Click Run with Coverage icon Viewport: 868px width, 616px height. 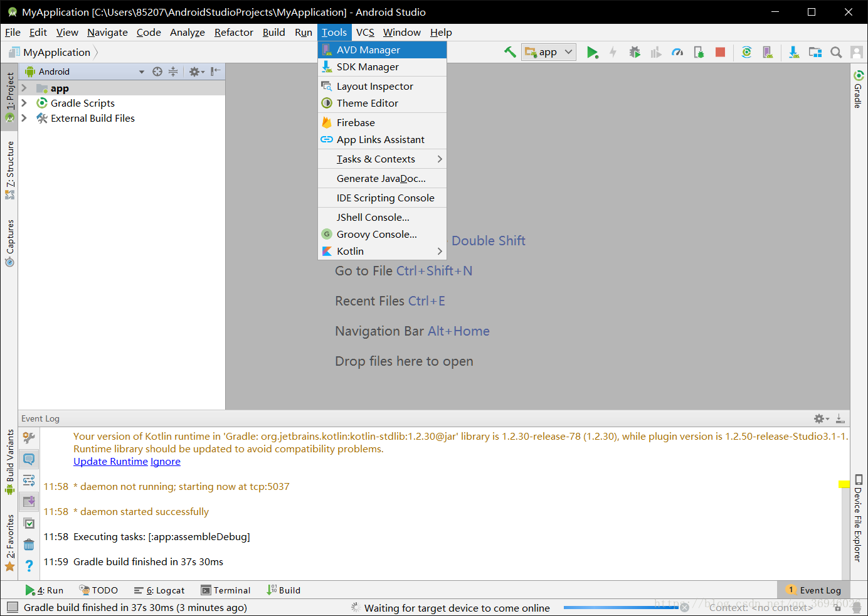[656, 52]
